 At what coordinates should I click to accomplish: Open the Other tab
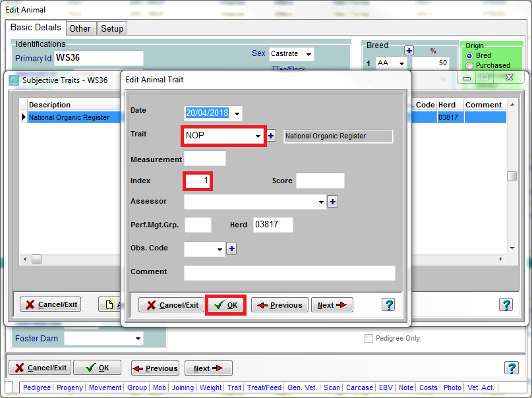(80, 28)
